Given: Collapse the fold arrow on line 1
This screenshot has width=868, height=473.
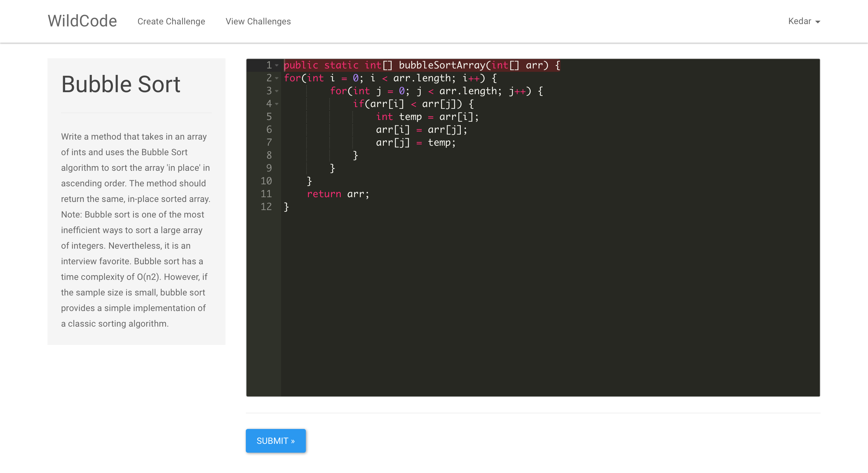Looking at the screenshot, I should click(x=277, y=65).
